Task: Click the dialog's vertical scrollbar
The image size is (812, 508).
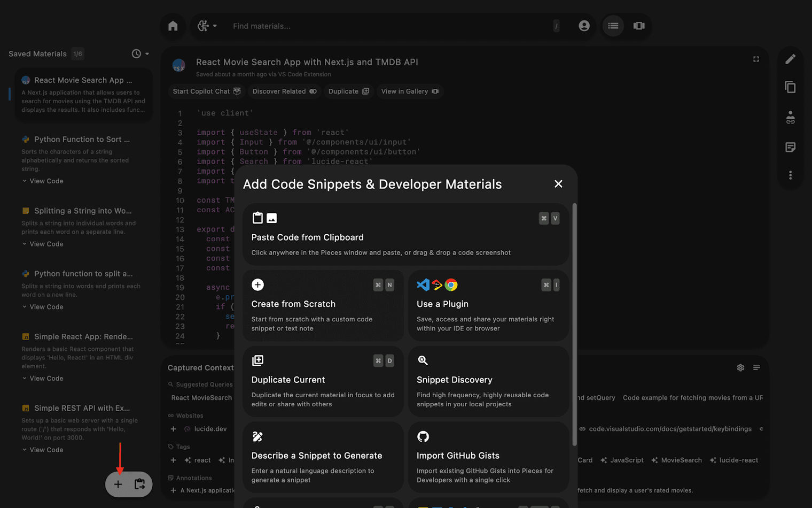Action: (x=574, y=325)
